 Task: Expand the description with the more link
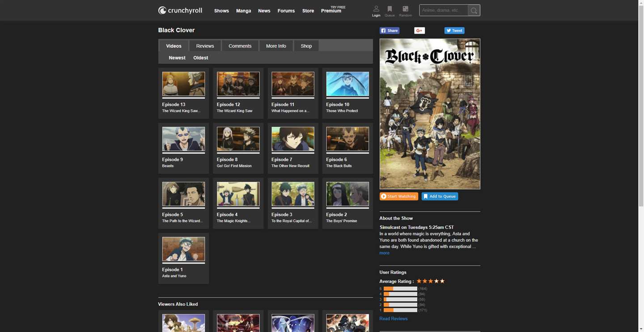pos(384,253)
